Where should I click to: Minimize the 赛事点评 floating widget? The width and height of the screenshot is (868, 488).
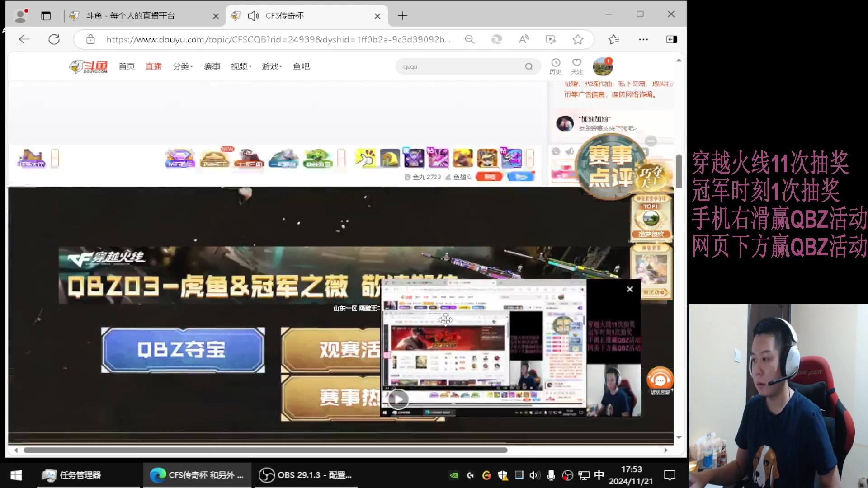tap(651, 141)
